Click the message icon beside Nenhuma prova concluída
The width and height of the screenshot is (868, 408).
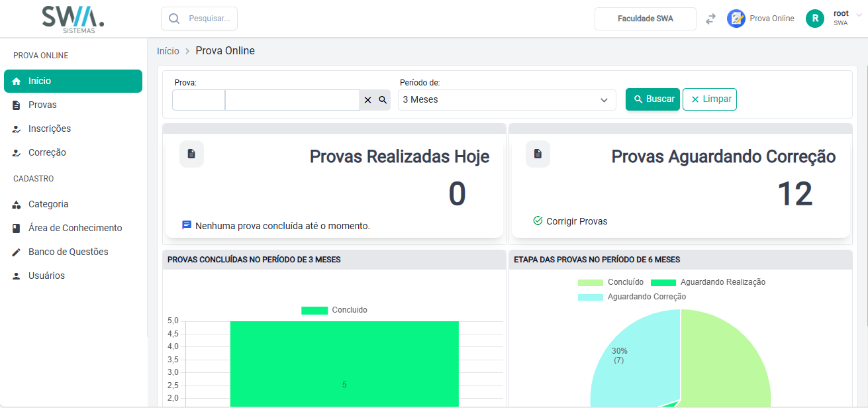[187, 225]
